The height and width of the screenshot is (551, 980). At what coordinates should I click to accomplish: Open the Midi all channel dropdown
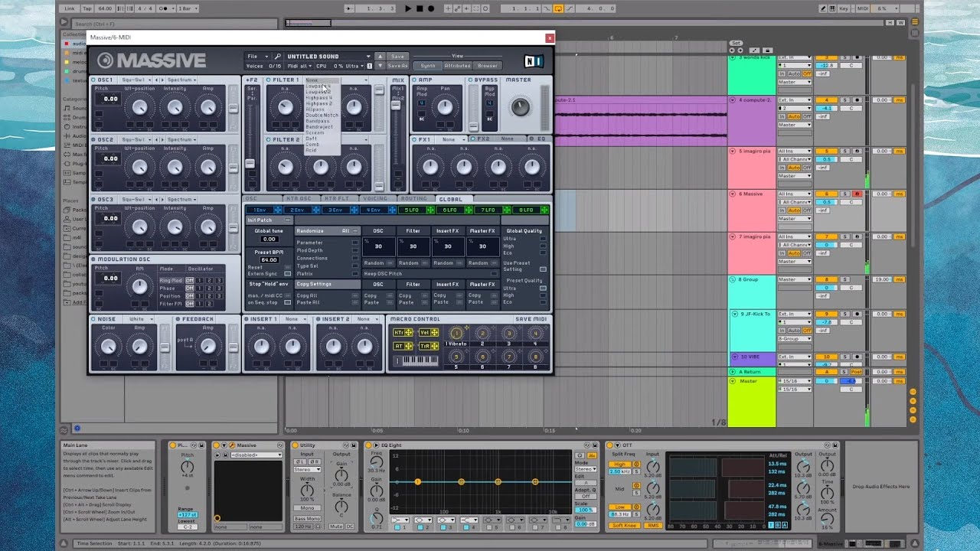pyautogui.click(x=299, y=67)
